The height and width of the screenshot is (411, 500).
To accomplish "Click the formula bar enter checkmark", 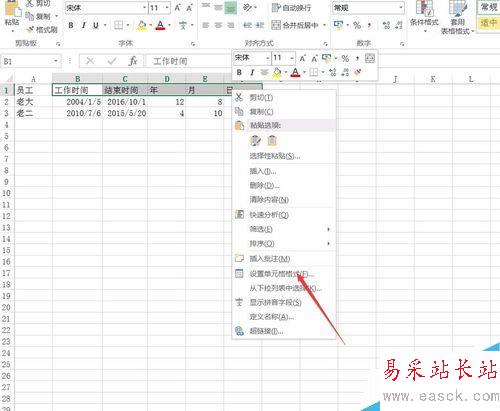I will (x=112, y=61).
